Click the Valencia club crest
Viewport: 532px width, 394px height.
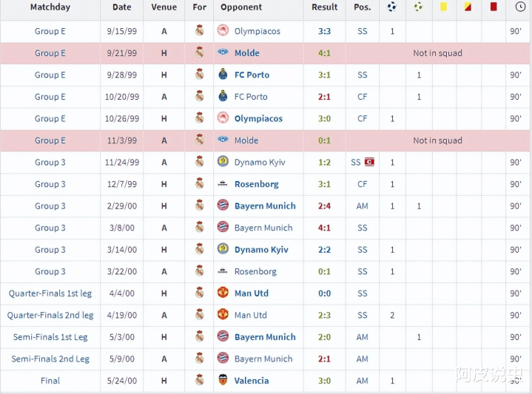223,381
